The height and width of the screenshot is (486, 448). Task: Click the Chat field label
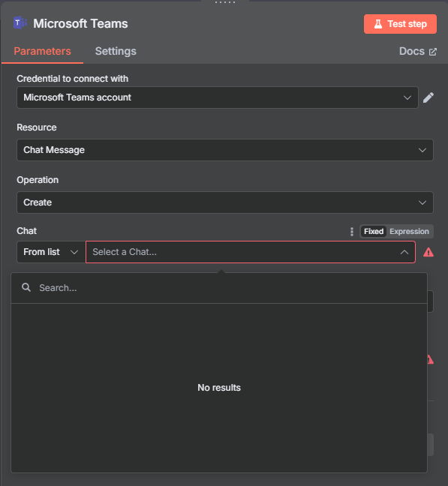(27, 231)
